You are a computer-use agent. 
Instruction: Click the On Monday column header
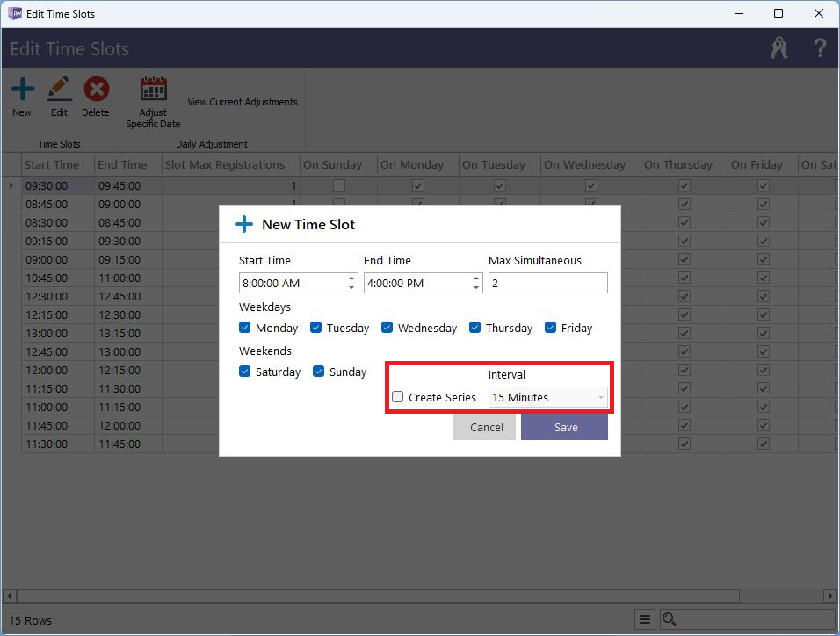coord(418,164)
